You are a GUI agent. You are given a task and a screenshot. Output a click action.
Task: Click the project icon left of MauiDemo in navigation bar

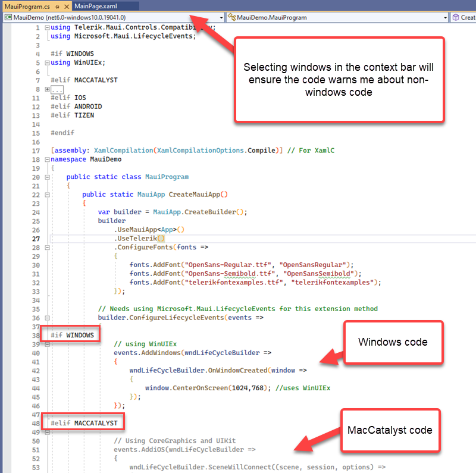(8, 17)
